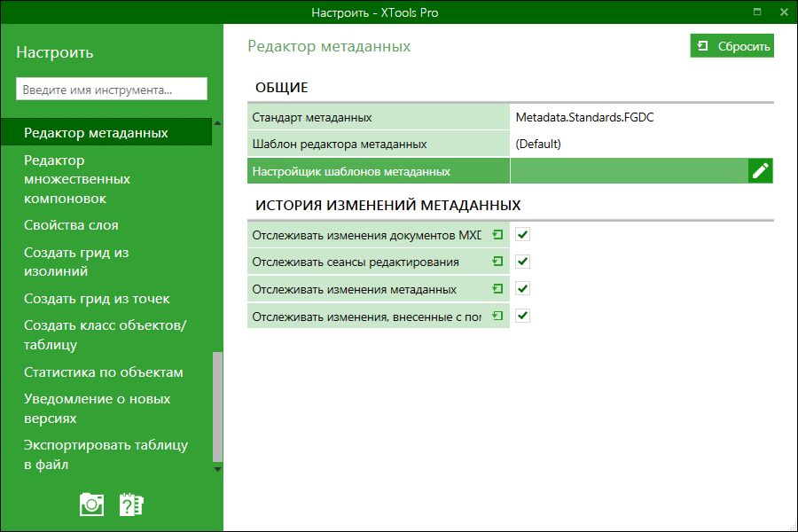Open the '(Default)' template value field
Image resolution: width=798 pixels, height=532 pixels.
[642, 144]
